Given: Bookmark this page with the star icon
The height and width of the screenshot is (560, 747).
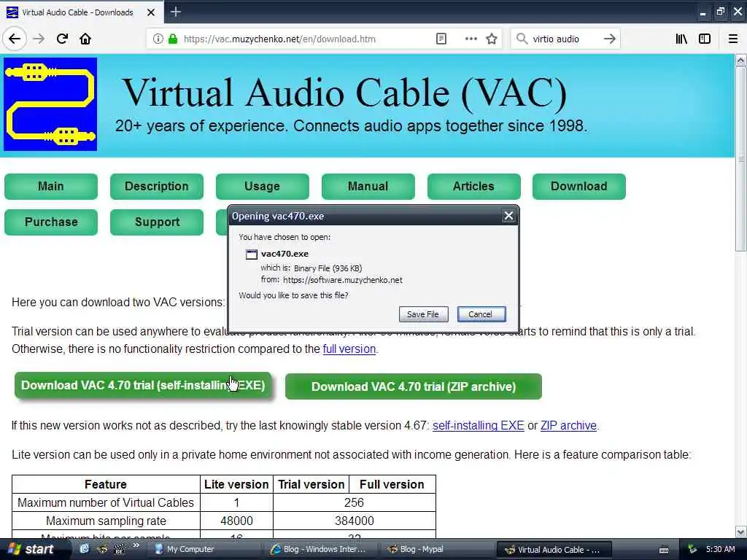Looking at the screenshot, I should 492,39.
